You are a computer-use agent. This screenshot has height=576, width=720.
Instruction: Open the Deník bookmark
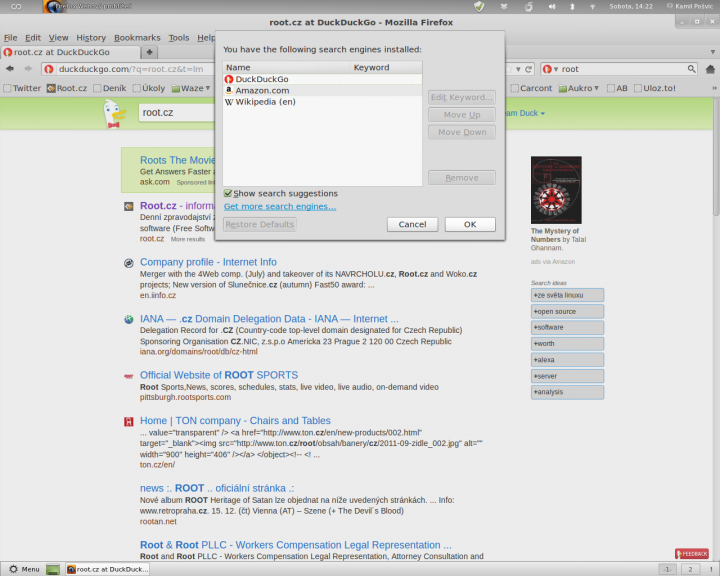coord(110,88)
